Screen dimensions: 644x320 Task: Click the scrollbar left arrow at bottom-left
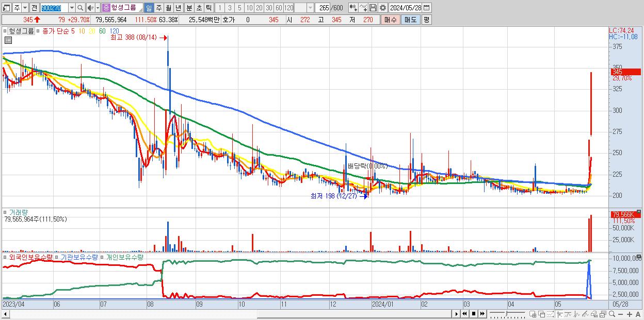[5, 314]
